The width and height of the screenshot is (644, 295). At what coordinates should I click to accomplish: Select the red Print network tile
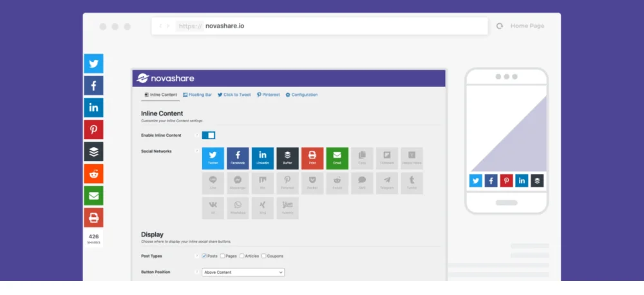[312, 158]
